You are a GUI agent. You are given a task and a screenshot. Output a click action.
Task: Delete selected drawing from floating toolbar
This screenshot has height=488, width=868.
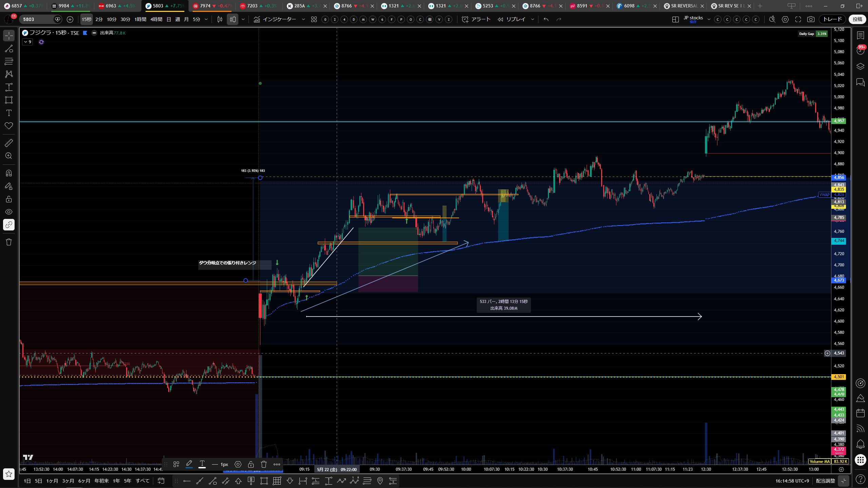point(264,464)
